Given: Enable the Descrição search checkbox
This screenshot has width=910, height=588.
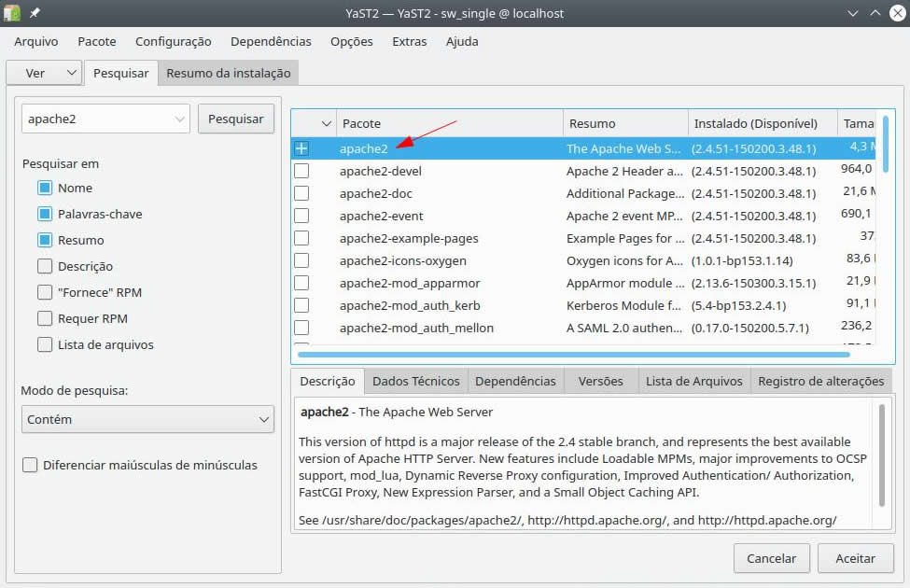Looking at the screenshot, I should [x=45, y=266].
